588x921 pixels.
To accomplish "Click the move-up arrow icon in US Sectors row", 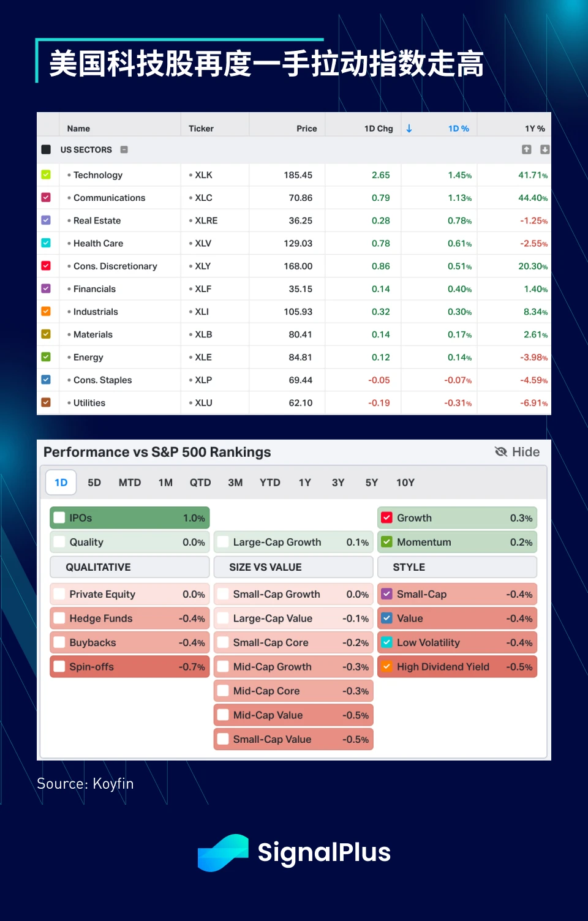I will coord(526,149).
